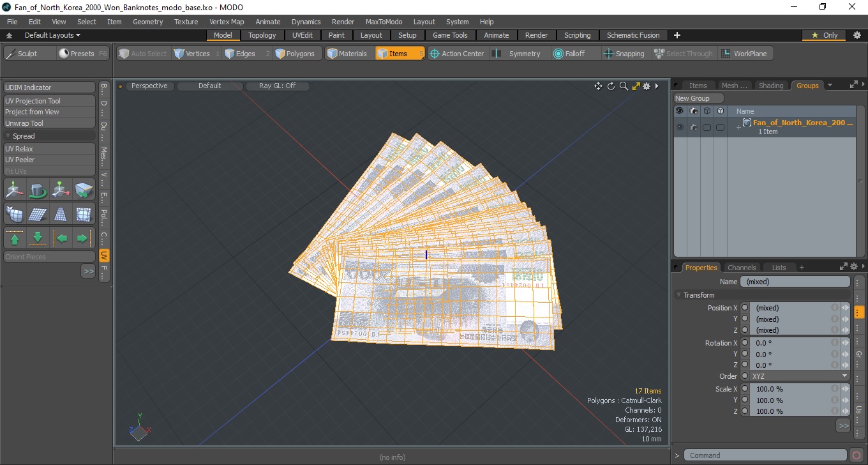Image resolution: width=868 pixels, height=465 pixels.
Task: Click the spherical grid UV icon
Action: [84, 214]
